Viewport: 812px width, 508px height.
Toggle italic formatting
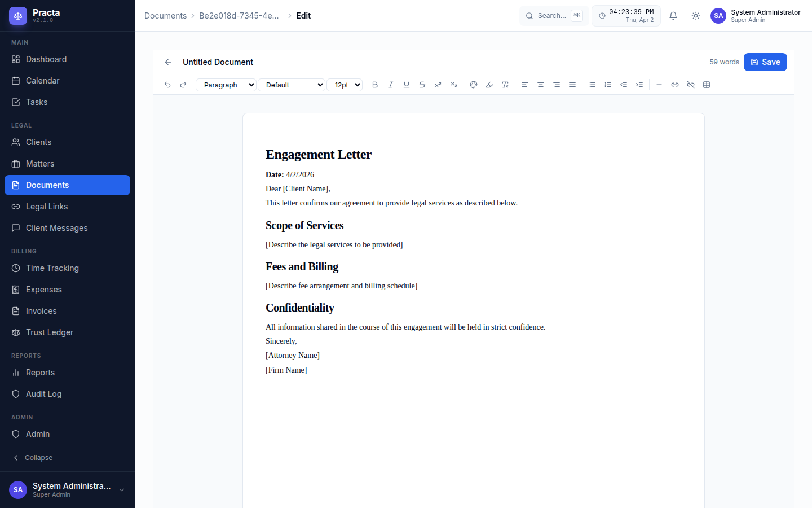391,85
